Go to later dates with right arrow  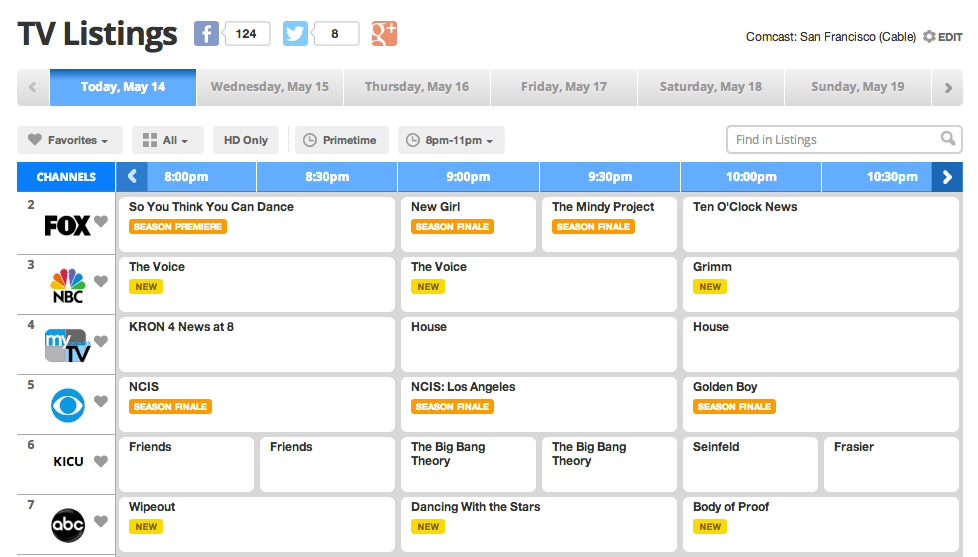click(948, 87)
